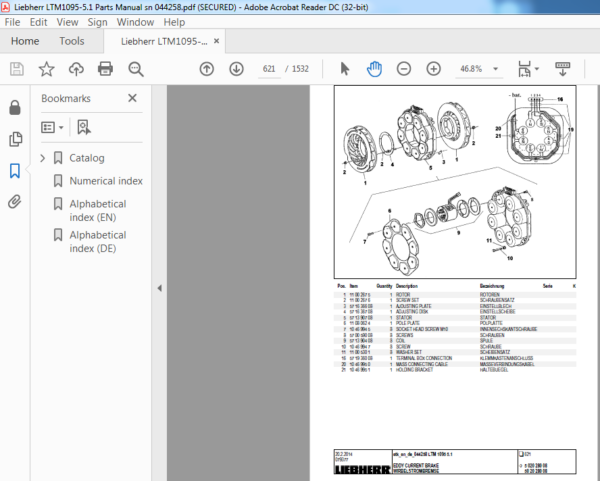Zoom out with the minus icon
Image resolution: width=600 pixels, height=481 pixels.
point(404,69)
